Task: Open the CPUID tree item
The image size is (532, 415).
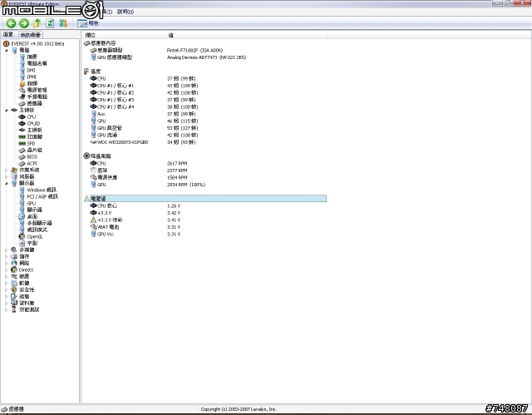Action: pos(33,124)
